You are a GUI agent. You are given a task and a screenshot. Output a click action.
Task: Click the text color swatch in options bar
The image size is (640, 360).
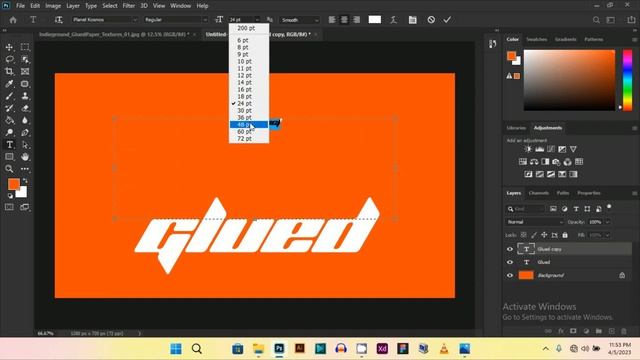[375, 20]
